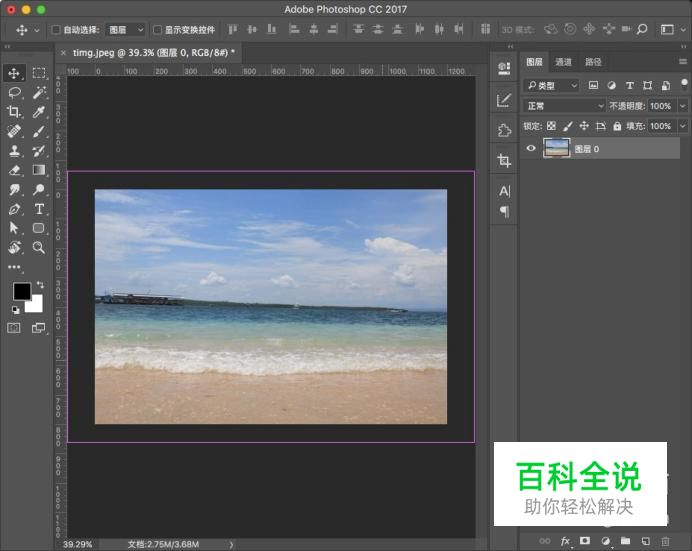Delete layer using trash icon
The height and width of the screenshot is (551, 692).
coord(666,541)
